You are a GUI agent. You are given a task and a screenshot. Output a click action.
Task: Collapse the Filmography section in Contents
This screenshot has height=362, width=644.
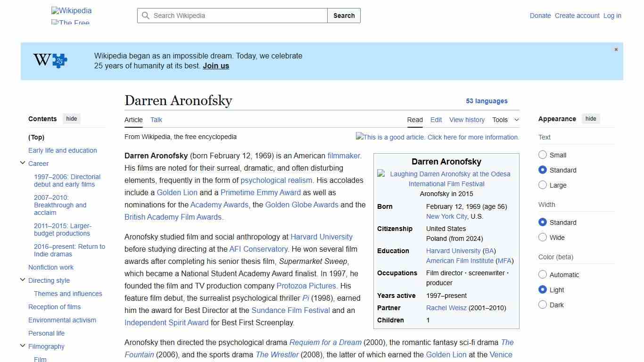click(23, 346)
